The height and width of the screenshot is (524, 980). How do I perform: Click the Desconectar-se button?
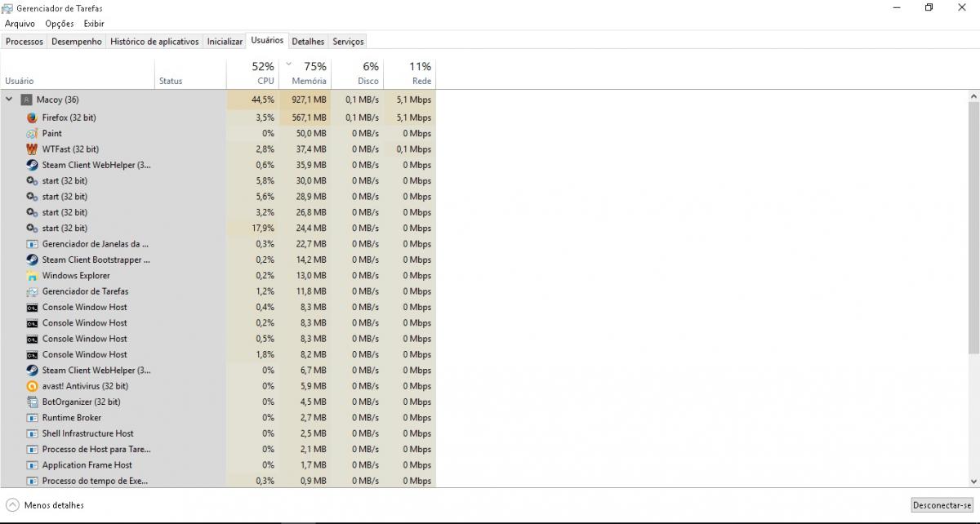pos(944,504)
